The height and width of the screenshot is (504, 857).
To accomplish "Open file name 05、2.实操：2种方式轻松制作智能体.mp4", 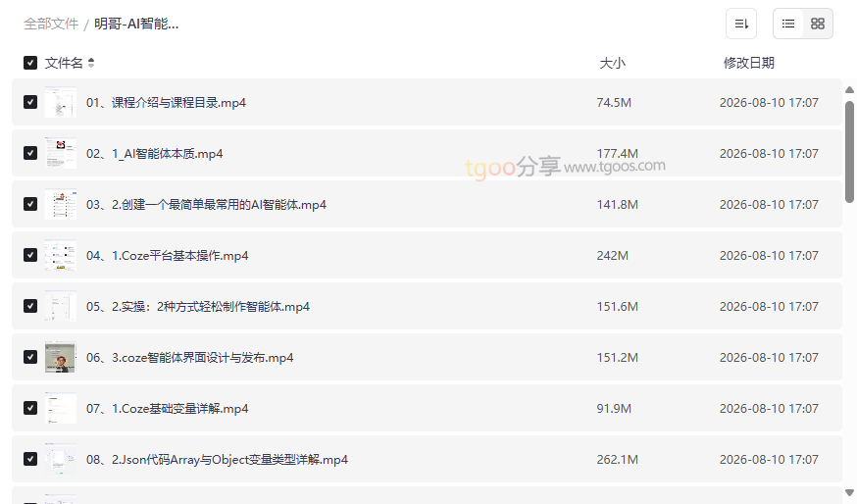I will click(x=198, y=307).
